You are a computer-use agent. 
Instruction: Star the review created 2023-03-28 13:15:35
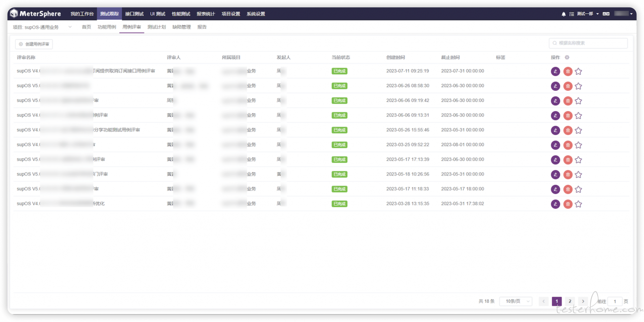579,204
